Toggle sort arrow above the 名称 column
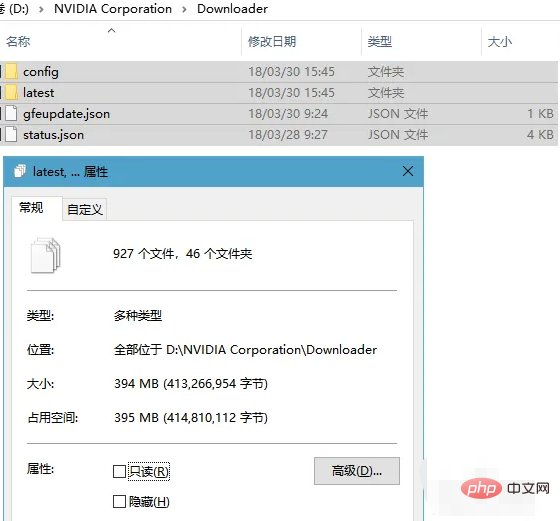 [x=111, y=31]
